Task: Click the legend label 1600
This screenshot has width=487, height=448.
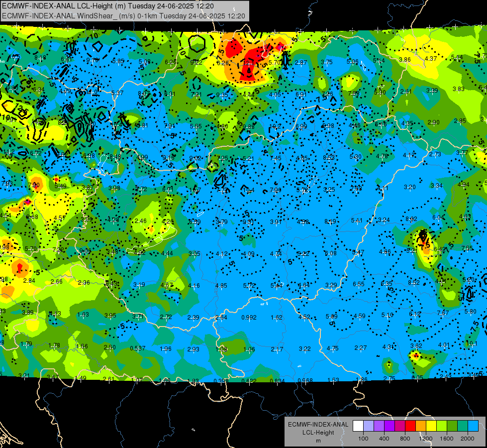Action: pos(447,439)
